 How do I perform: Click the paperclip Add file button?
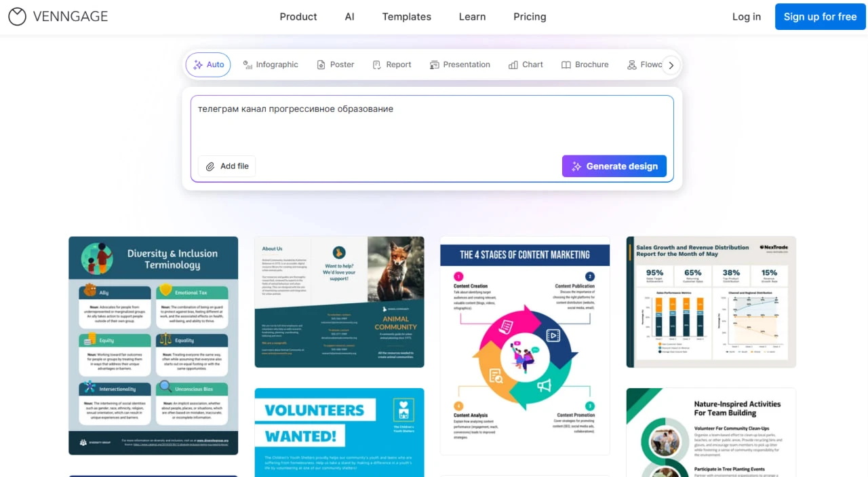pos(227,166)
